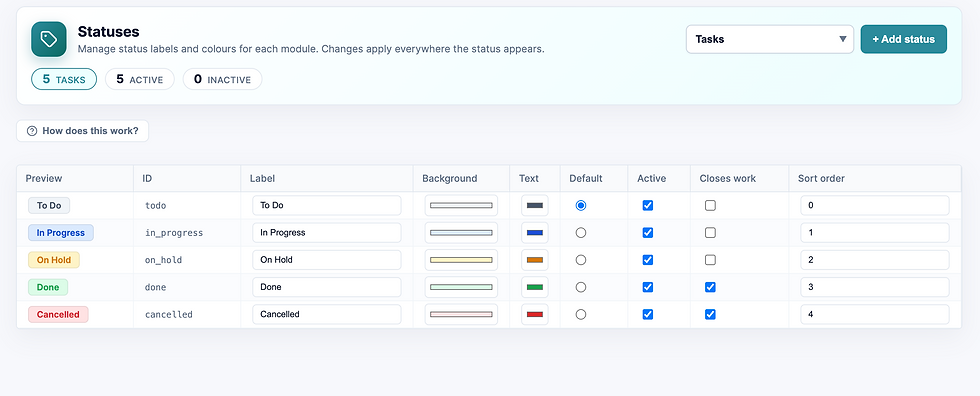Click sort order field showing 0
This screenshot has height=396, width=980.
pos(875,205)
